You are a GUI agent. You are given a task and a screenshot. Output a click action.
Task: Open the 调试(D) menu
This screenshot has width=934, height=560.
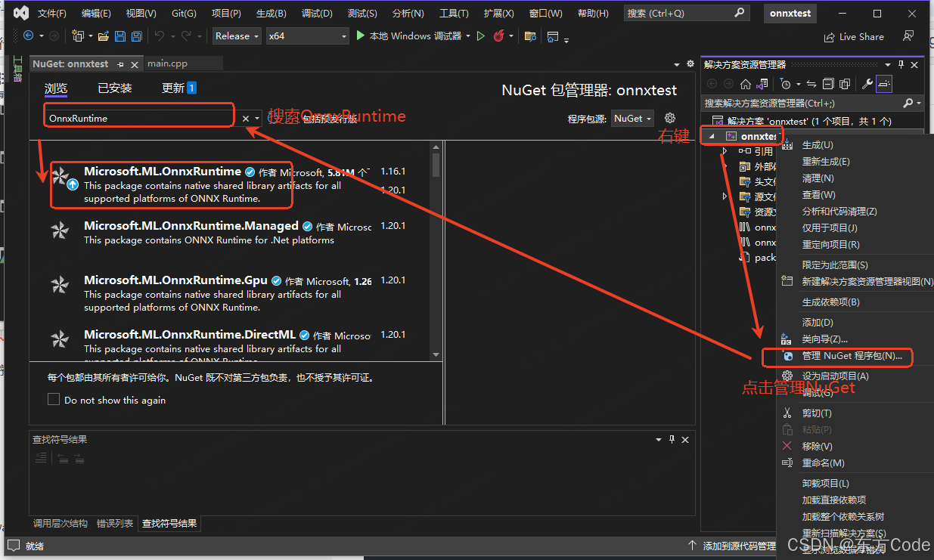point(317,14)
